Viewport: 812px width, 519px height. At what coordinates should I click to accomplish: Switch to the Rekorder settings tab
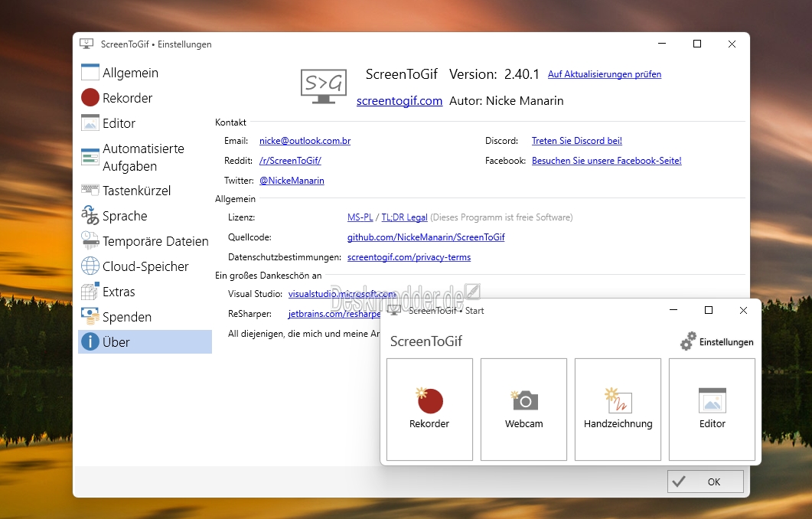(x=145, y=97)
